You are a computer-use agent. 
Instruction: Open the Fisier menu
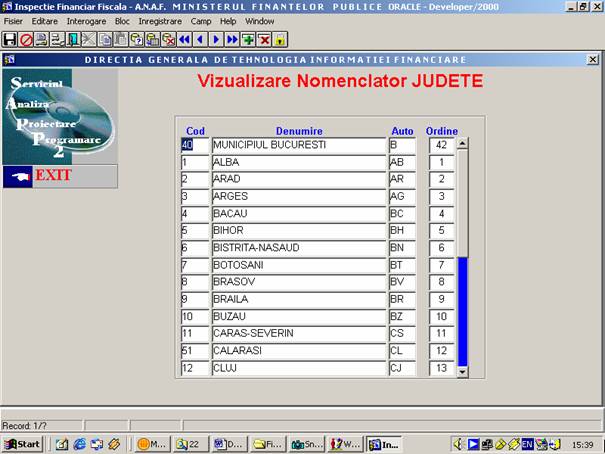(15, 21)
